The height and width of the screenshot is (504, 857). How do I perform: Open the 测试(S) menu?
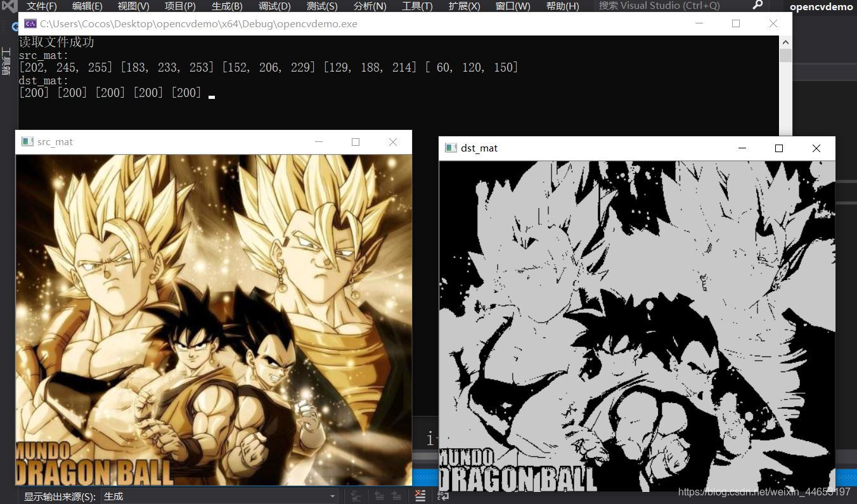[322, 6]
